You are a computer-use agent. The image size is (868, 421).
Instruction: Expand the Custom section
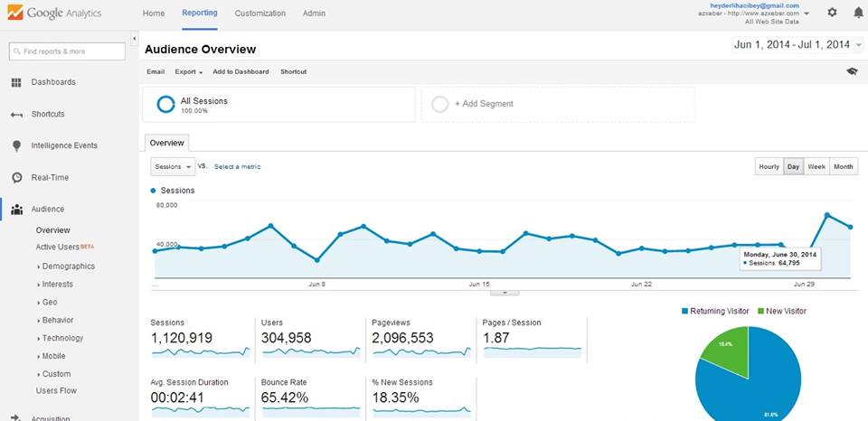[x=53, y=374]
